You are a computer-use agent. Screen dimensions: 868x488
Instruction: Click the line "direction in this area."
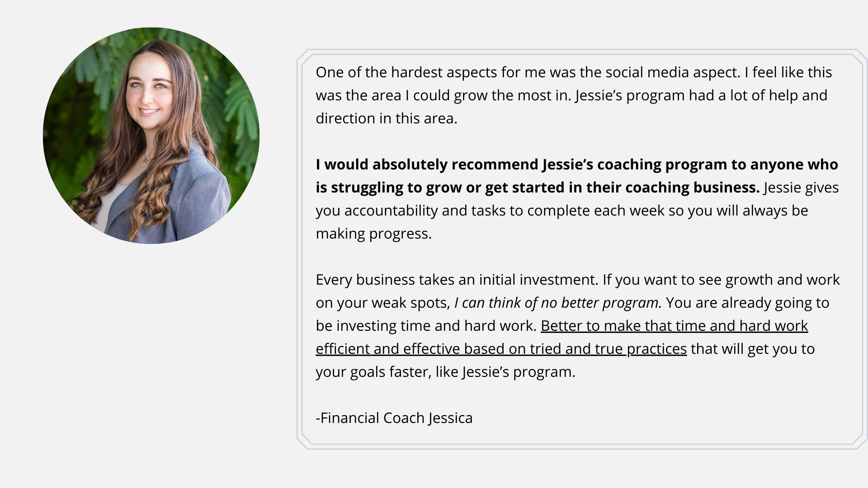[387, 118]
